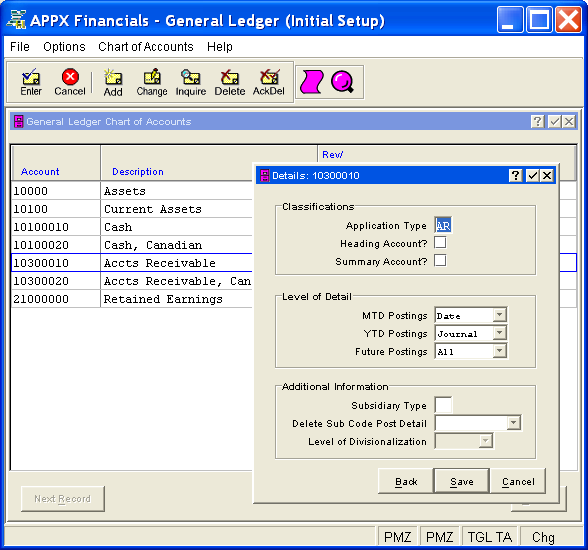
Task: Select account 10300020 row
Action: tap(132, 281)
